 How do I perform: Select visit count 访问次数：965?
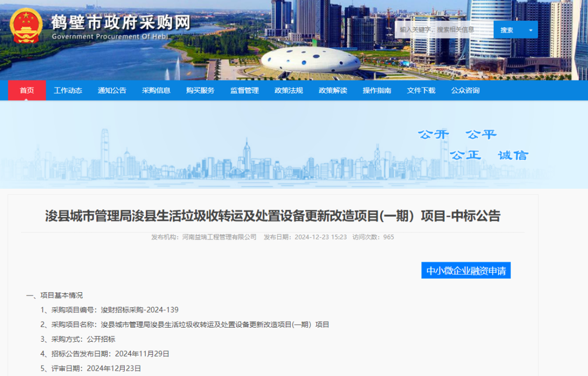click(373, 237)
